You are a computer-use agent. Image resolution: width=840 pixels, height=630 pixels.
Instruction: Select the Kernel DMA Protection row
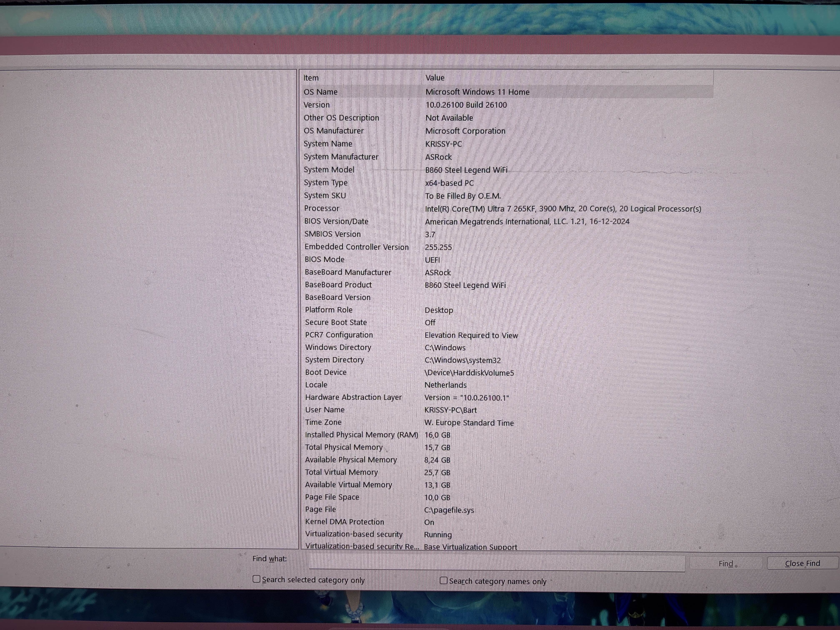344,522
